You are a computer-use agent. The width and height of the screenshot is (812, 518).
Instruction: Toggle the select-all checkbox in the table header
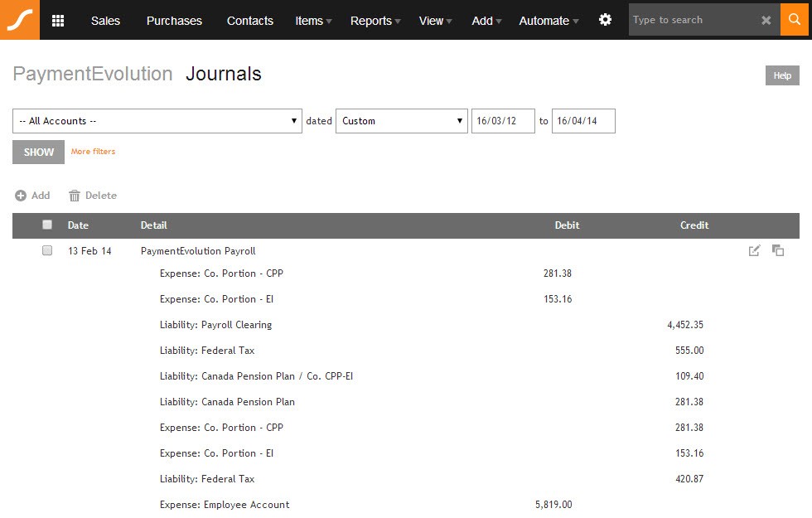click(x=47, y=225)
